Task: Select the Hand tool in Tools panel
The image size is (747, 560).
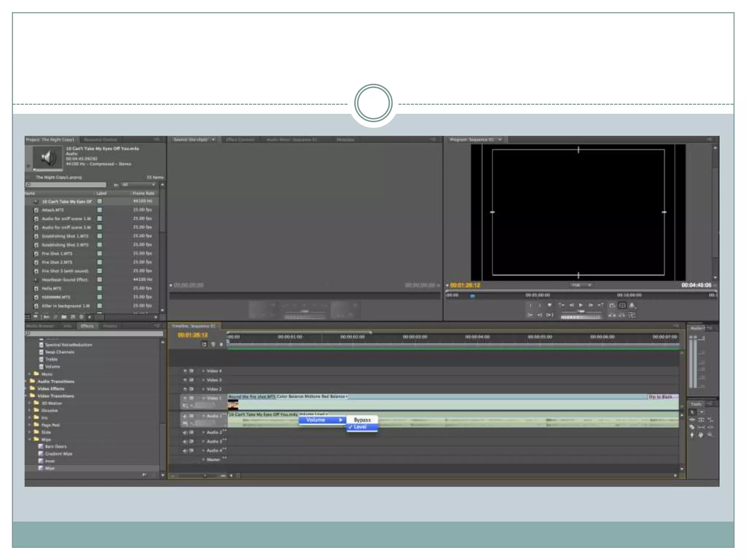Action: click(x=701, y=435)
